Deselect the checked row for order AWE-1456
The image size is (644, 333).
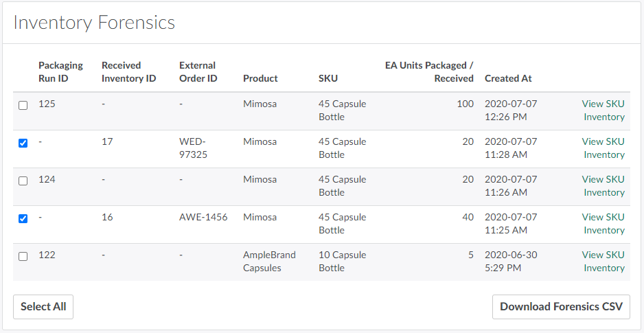[x=23, y=219]
